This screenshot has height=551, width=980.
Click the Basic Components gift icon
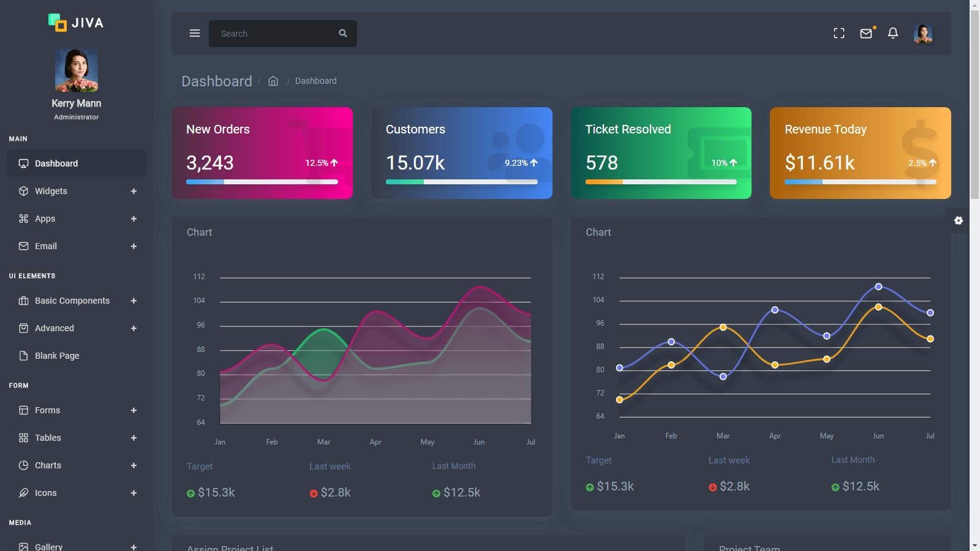24,301
